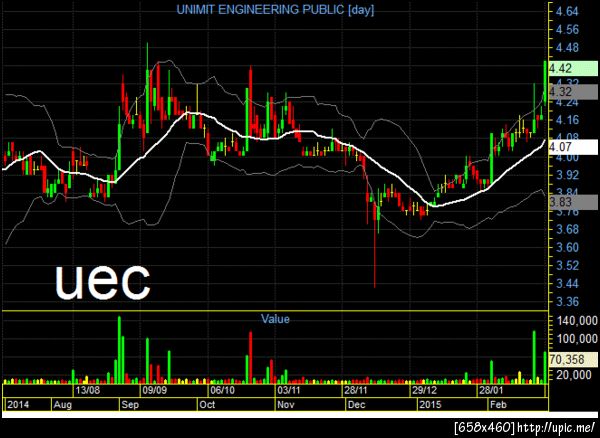Click the Dec month label
Image resolution: width=600 pixels, height=438 pixels.
pos(357,404)
